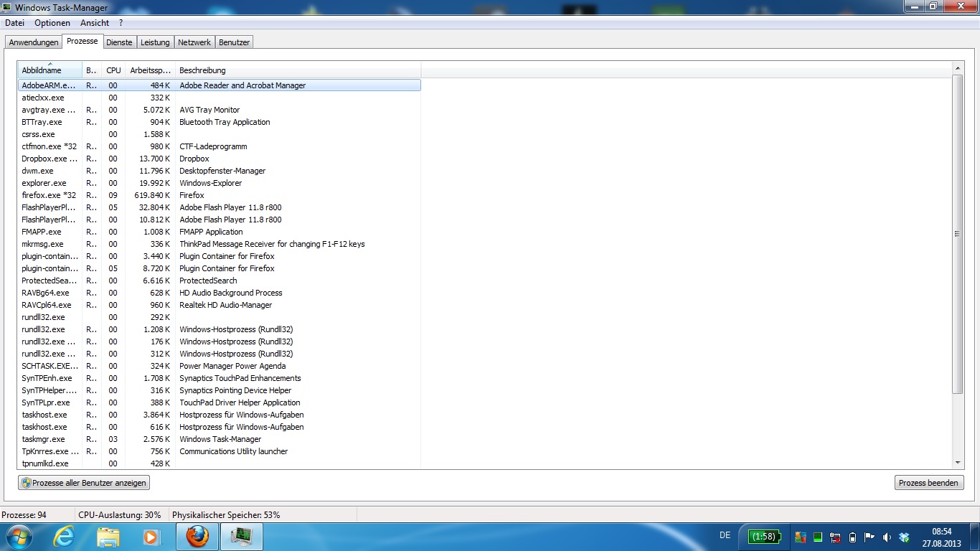Open the Windows Start menu orb
Image resolution: width=980 pixels, height=551 pixels.
19,537
